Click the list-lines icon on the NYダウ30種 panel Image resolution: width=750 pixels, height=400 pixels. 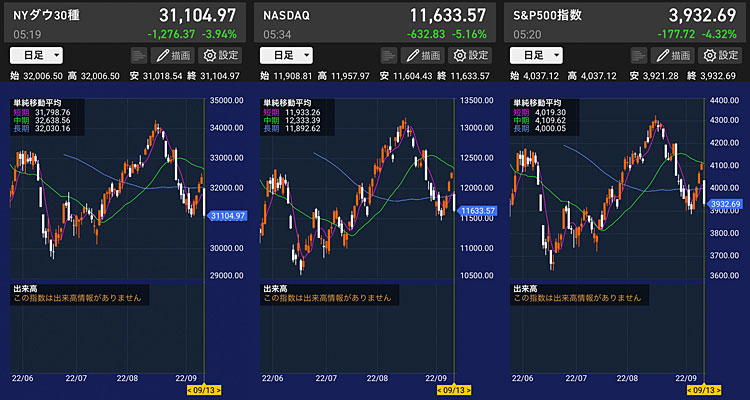tap(139, 56)
